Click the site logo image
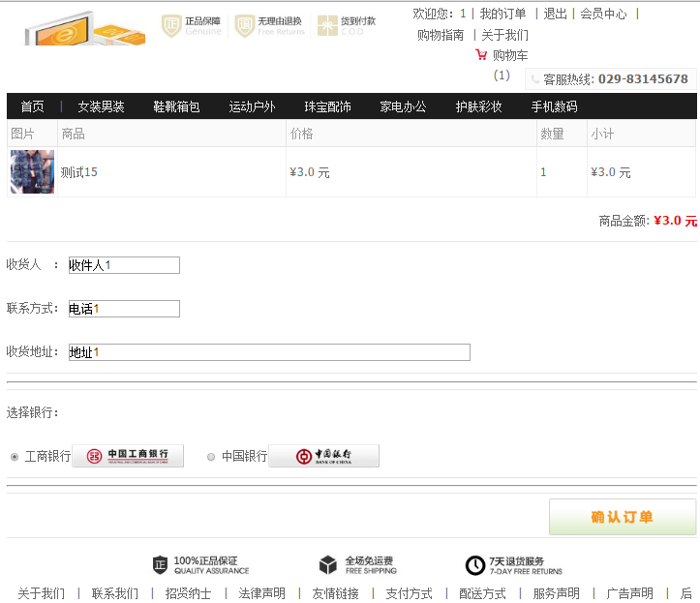 pyautogui.click(x=85, y=29)
